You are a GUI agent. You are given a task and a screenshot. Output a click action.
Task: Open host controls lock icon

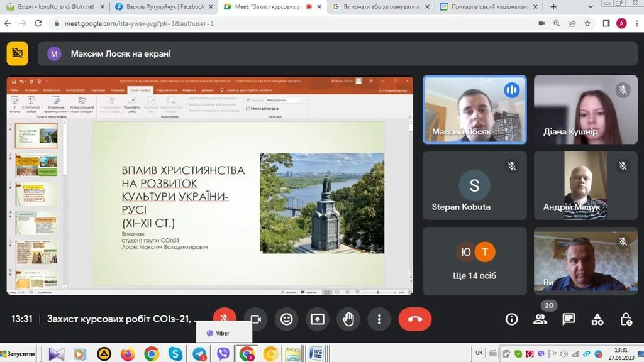click(626, 319)
